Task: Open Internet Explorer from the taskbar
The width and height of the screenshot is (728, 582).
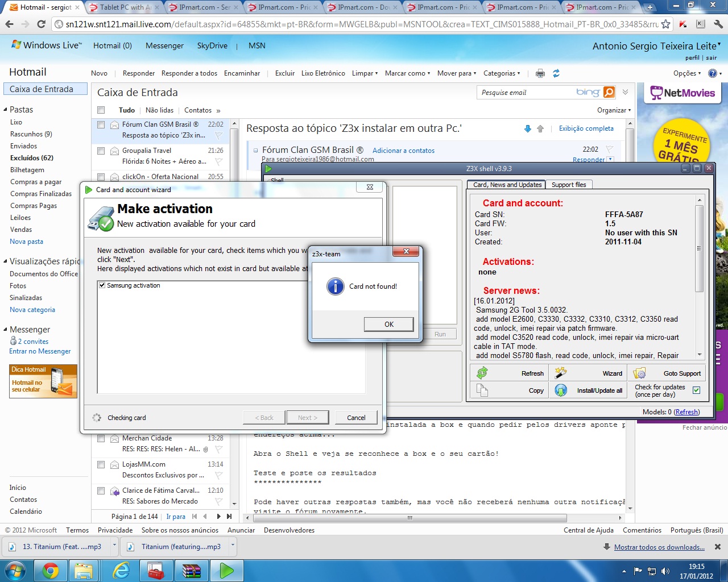Action: click(x=121, y=570)
